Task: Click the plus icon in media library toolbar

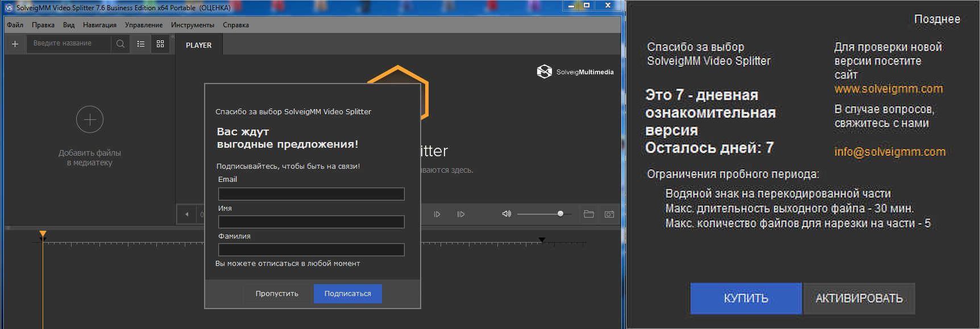Action: (x=15, y=44)
